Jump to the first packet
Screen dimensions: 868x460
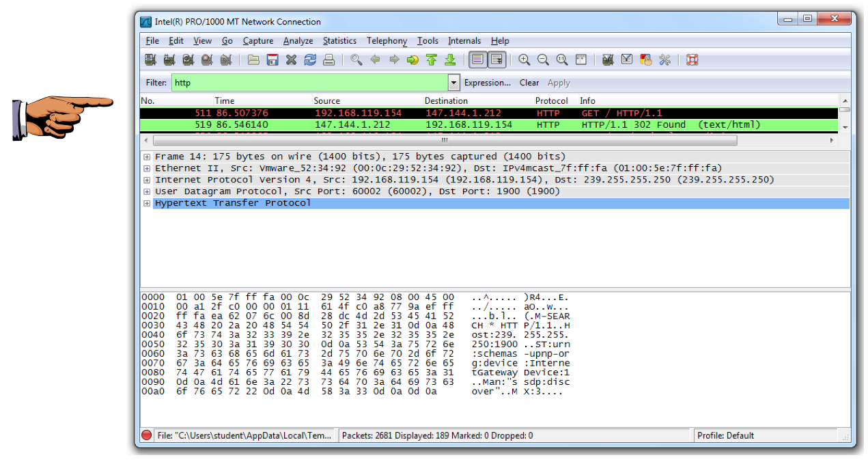[432, 60]
